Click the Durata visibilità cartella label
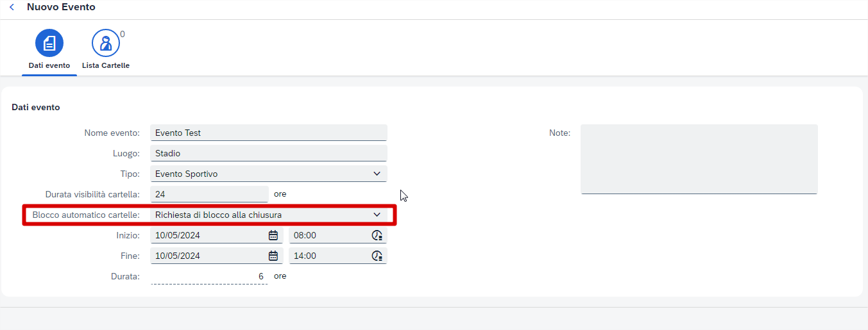This screenshot has height=330, width=868. click(x=92, y=194)
